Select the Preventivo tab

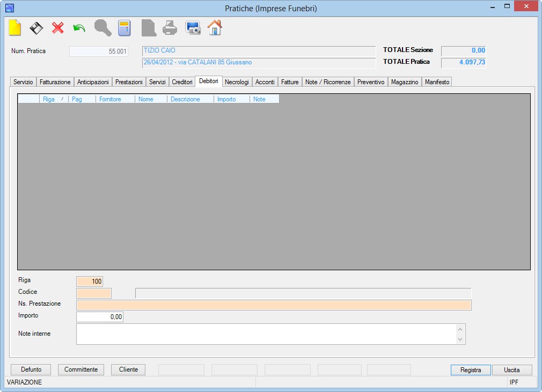click(371, 82)
